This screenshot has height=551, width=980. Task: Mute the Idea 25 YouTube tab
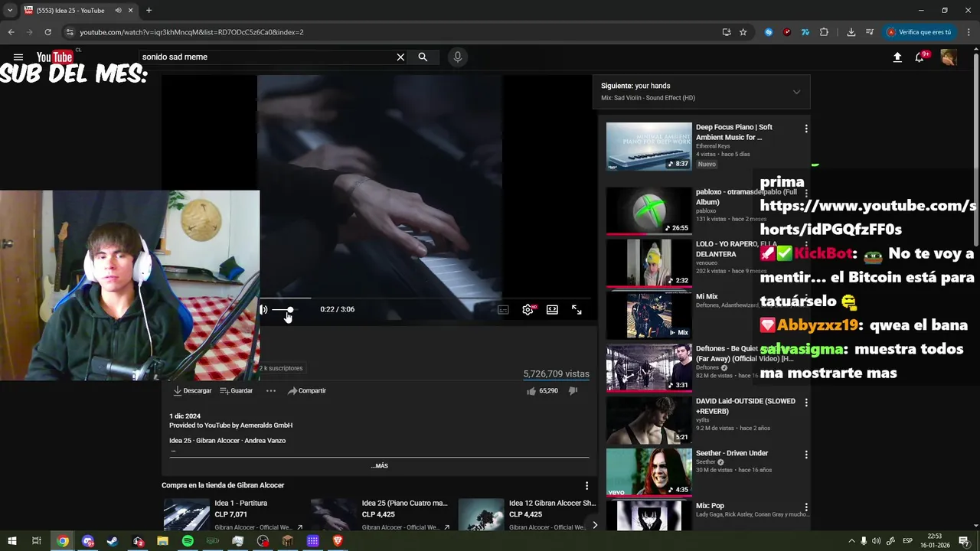118,11
